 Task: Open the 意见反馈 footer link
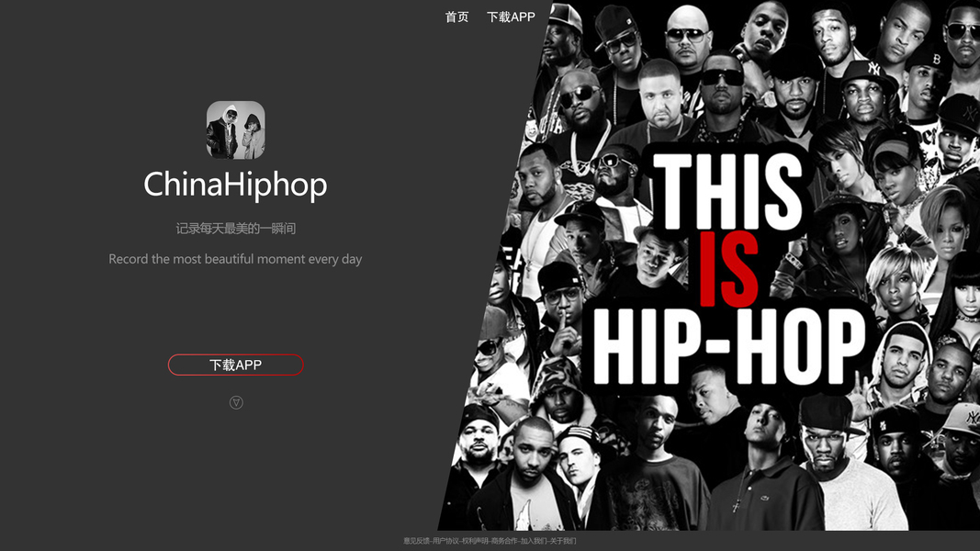[416, 541]
